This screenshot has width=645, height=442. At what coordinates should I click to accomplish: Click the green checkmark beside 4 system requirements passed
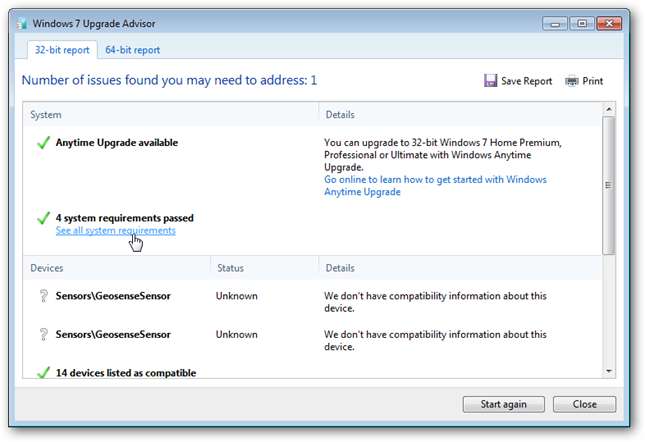pyautogui.click(x=43, y=218)
